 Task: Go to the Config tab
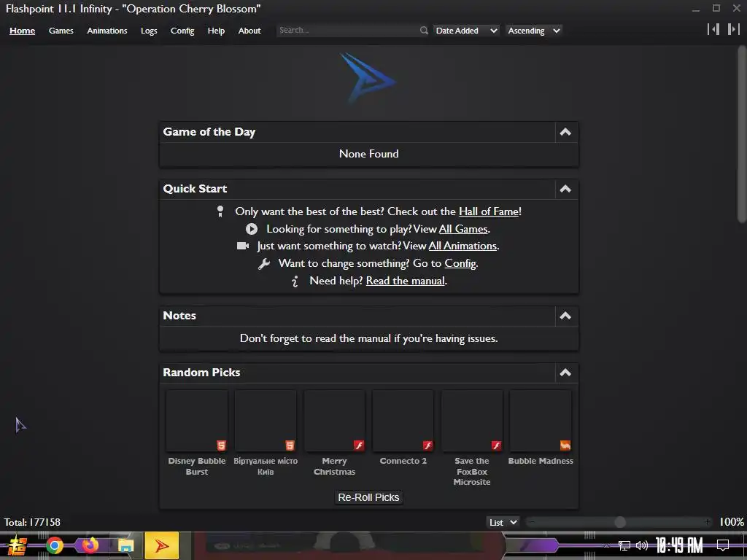(x=182, y=31)
